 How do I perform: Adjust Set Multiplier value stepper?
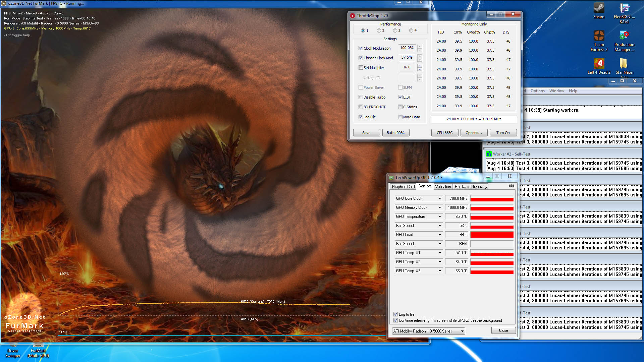pos(420,67)
